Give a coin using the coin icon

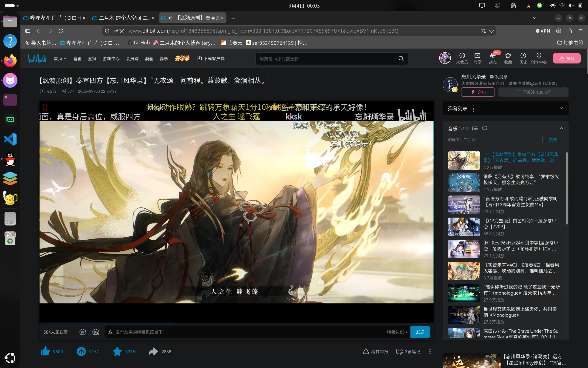coord(81,351)
